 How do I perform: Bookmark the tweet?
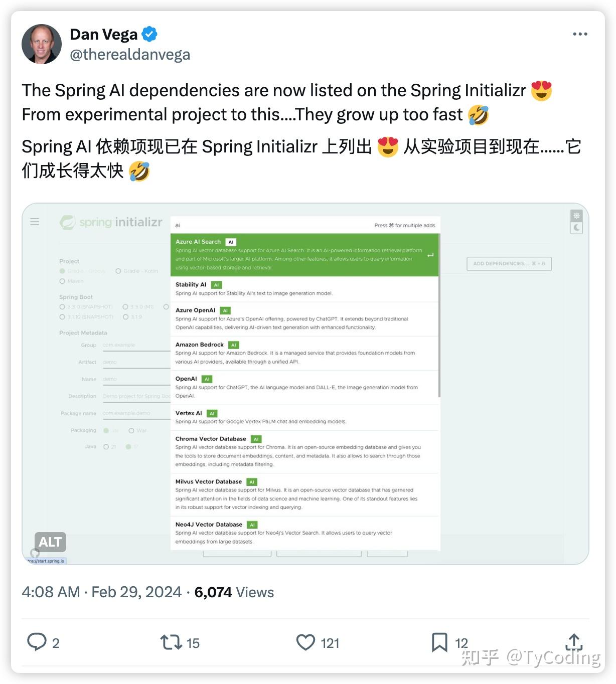[440, 642]
